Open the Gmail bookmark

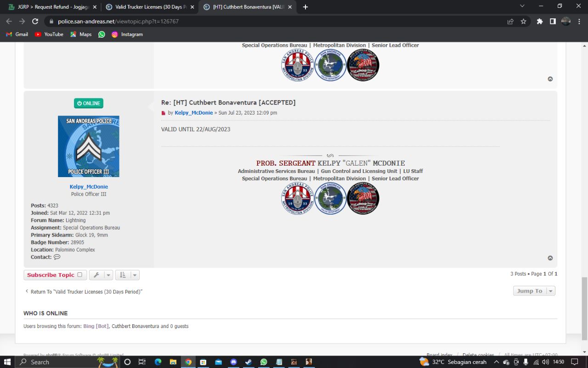click(x=17, y=34)
